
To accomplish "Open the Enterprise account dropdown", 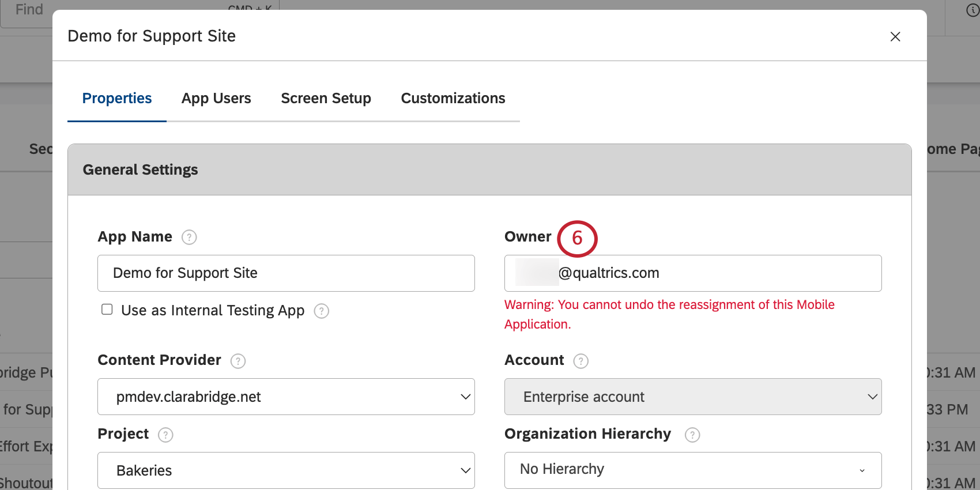I will [x=692, y=397].
